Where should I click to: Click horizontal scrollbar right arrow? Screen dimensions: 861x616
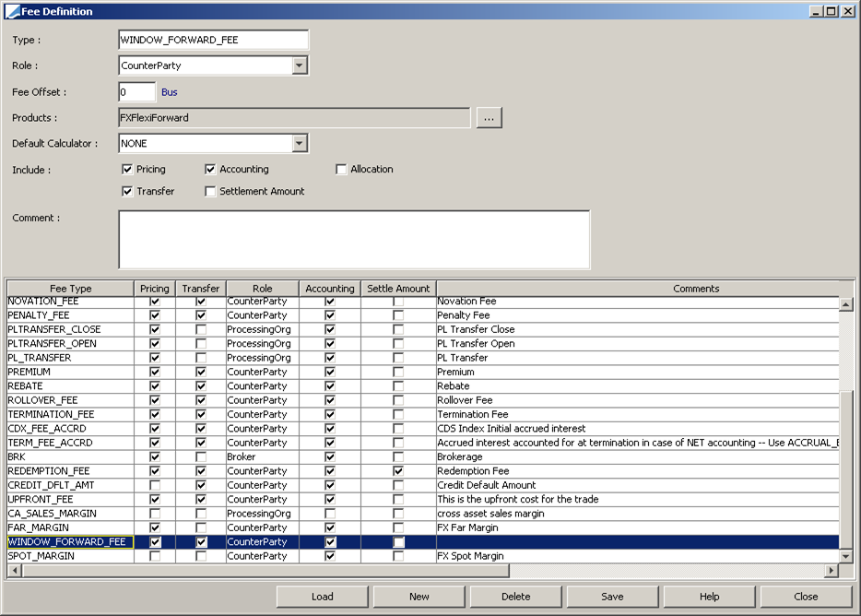point(832,571)
